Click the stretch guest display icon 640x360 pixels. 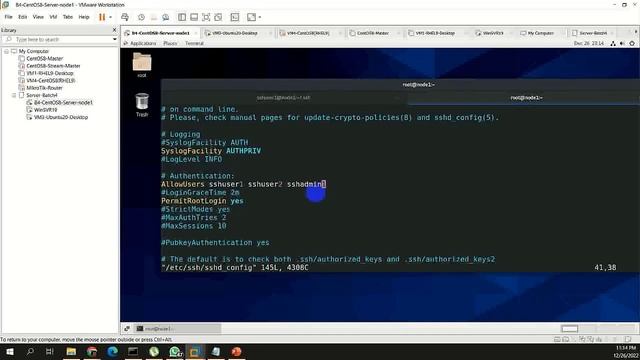pos(251,17)
